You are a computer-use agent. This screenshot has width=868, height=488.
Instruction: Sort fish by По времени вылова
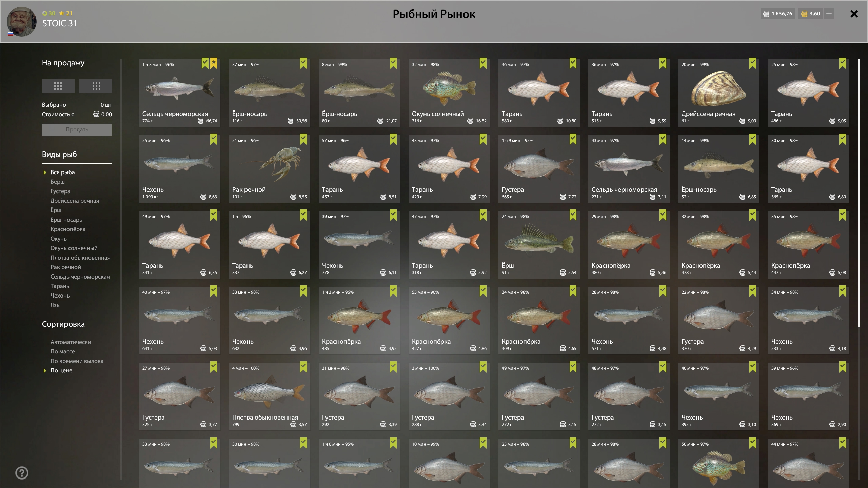(77, 361)
